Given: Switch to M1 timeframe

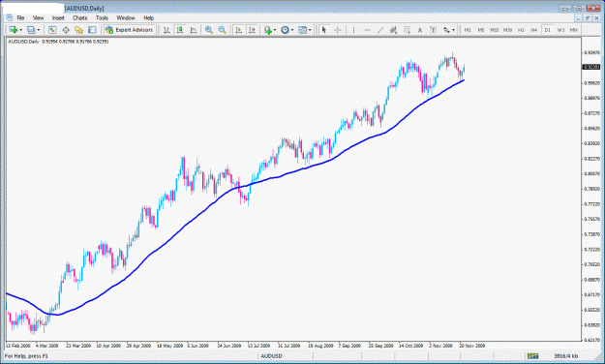Looking at the screenshot, I should [468, 30].
